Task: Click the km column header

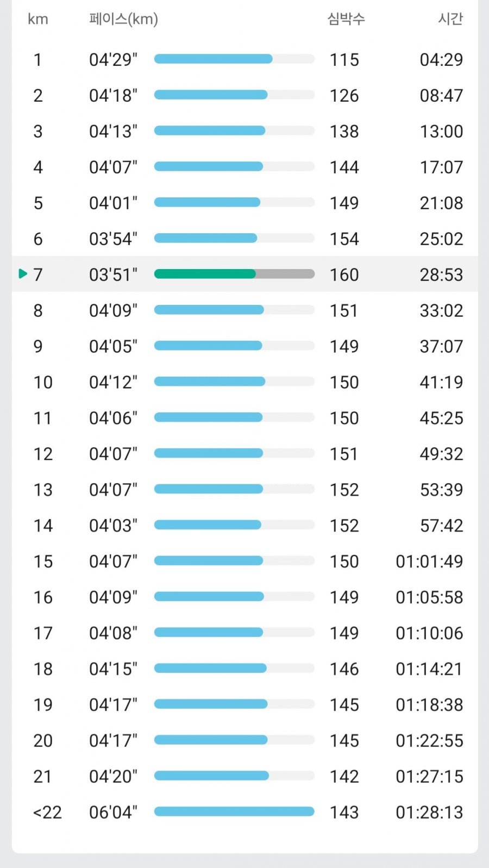Action: 38,20
